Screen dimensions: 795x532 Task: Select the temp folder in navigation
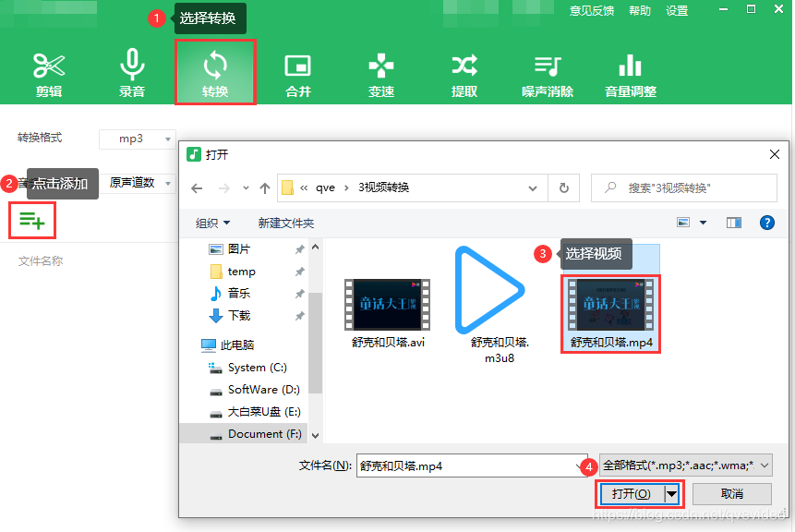(x=241, y=272)
